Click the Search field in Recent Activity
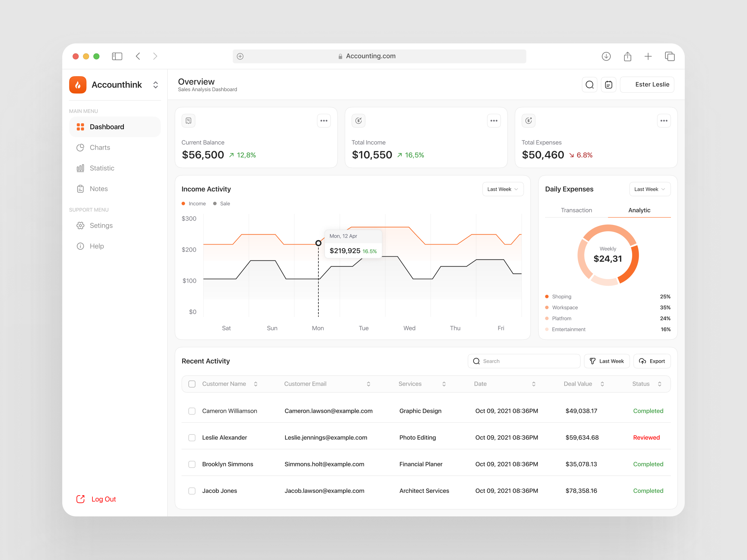Screen dimensions: 747x560 pos(524,361)
